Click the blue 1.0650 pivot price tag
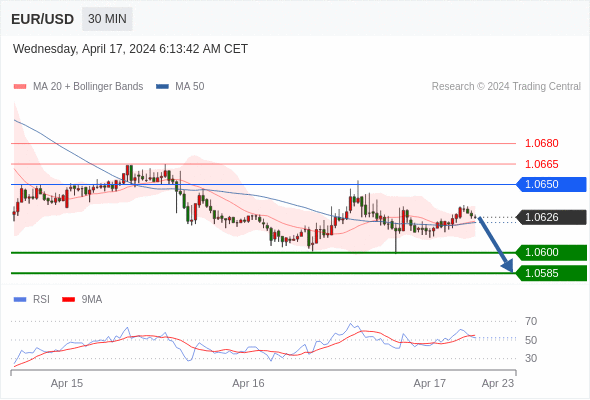Screen dimensions: 590x400 click(x=552, y=184)
